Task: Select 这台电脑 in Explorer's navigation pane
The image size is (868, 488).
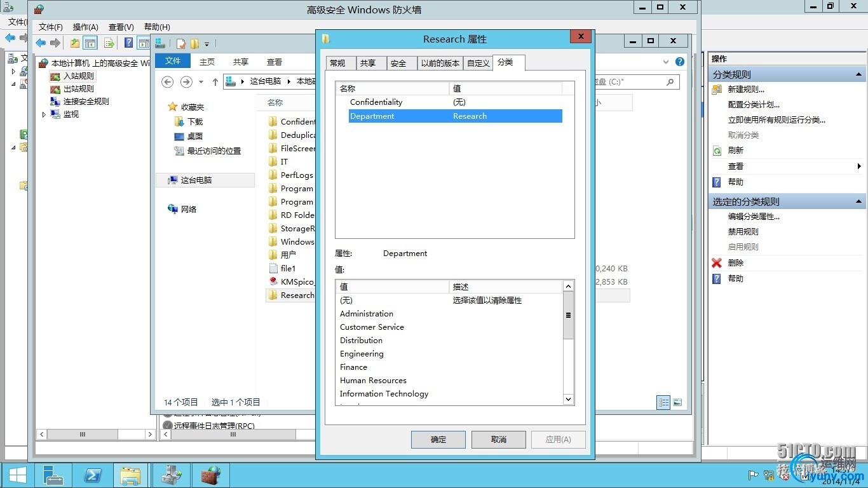Action: point(205,180)
